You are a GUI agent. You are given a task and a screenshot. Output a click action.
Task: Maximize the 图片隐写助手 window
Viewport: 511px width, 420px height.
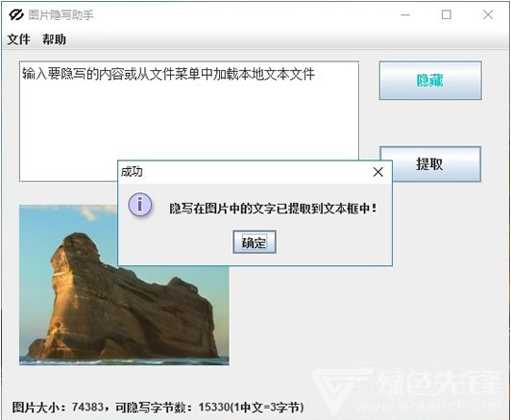click(446, 14)
